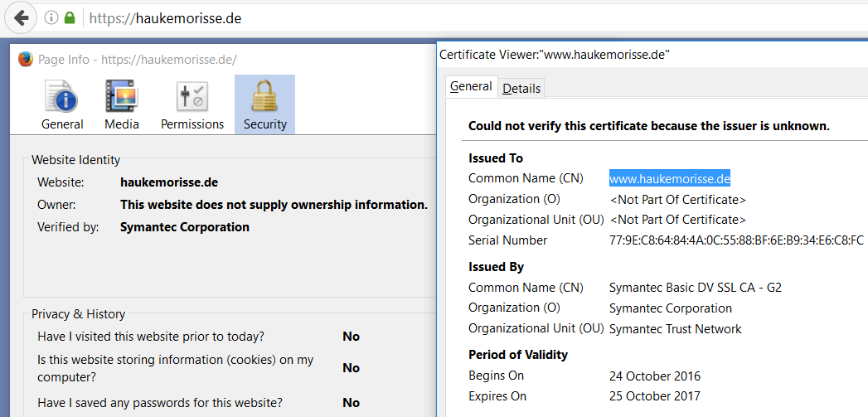Select the General tab in Certificate Viewer
The height and width of the screenshot is (417, 868).
pyautogui.click(x=471, y=86)
